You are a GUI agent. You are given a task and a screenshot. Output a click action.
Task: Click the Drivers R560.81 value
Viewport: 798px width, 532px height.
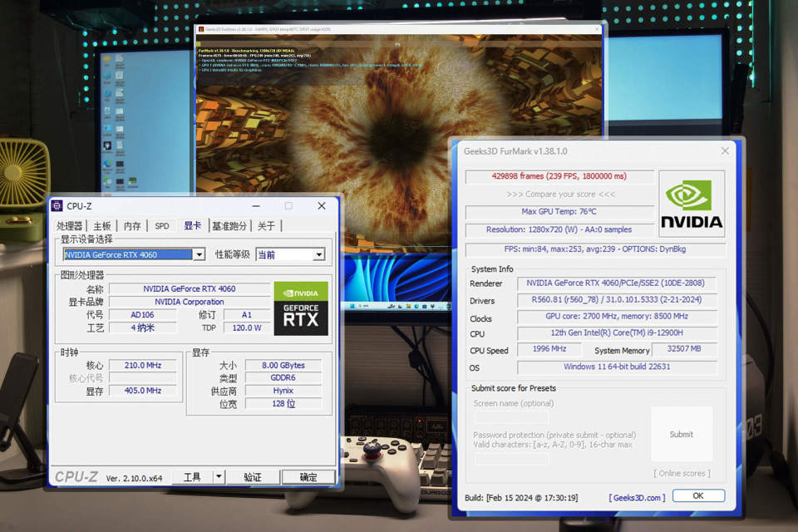tap(617, 300)
